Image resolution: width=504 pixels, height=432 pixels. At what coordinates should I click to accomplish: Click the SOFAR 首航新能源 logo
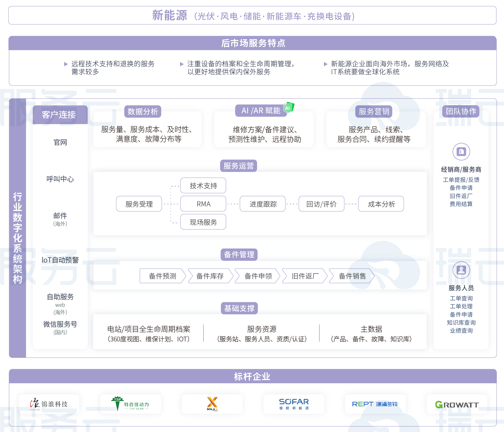tap(294, 404)
